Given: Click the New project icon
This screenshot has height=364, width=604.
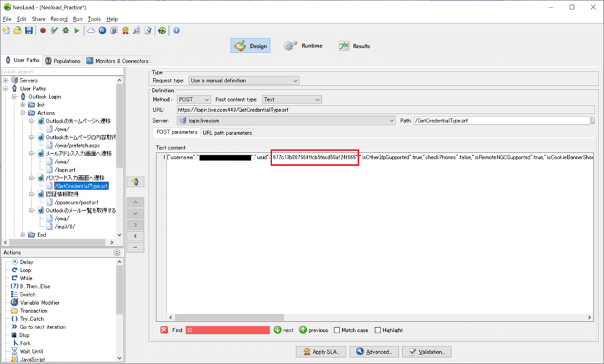Looking at the screenshot, I should [5, 31].
